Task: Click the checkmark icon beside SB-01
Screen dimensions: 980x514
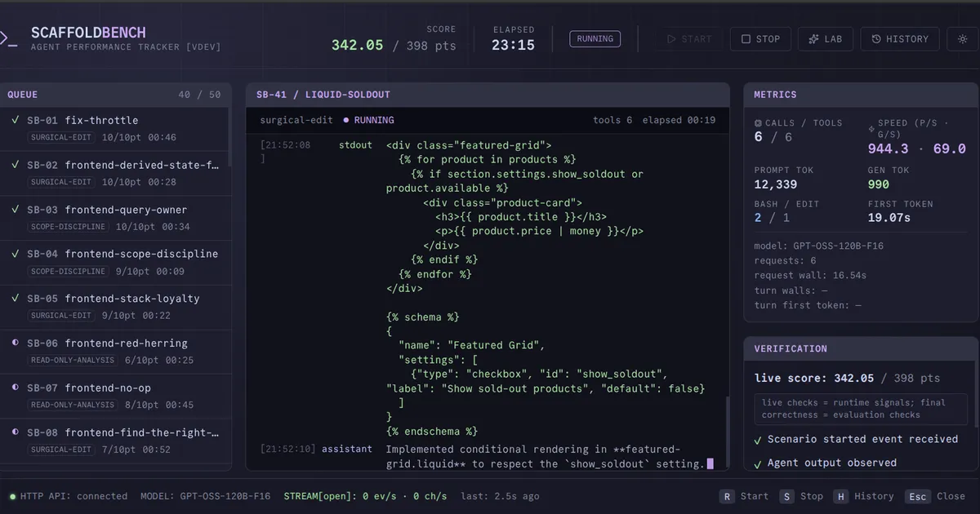Action: [15, 120]
